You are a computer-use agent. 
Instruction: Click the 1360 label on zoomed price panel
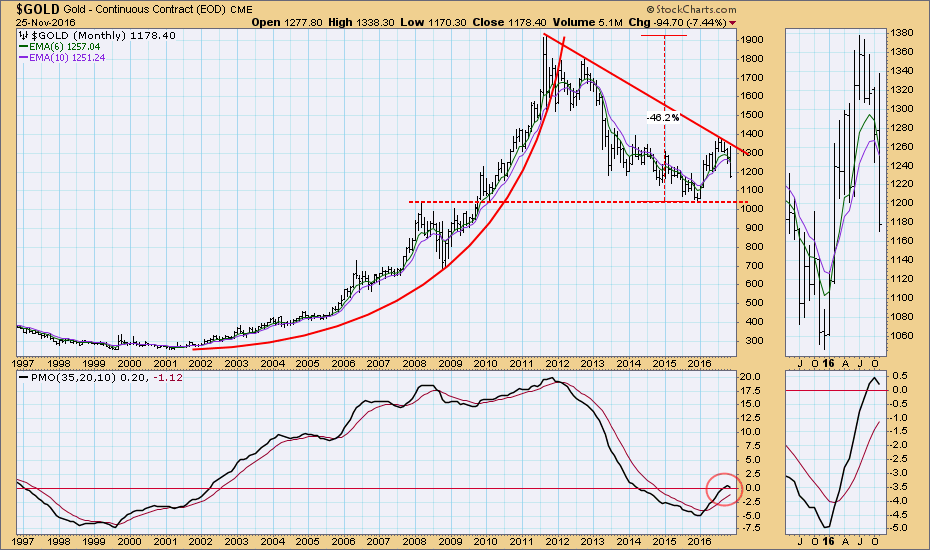click(x=902, y=52)
